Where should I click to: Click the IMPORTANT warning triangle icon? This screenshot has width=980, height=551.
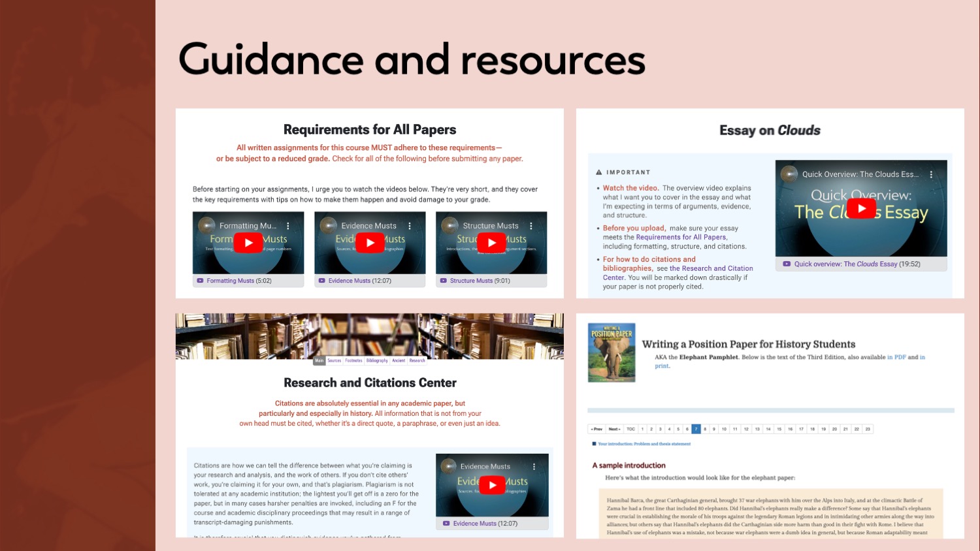tap(599, 172)
